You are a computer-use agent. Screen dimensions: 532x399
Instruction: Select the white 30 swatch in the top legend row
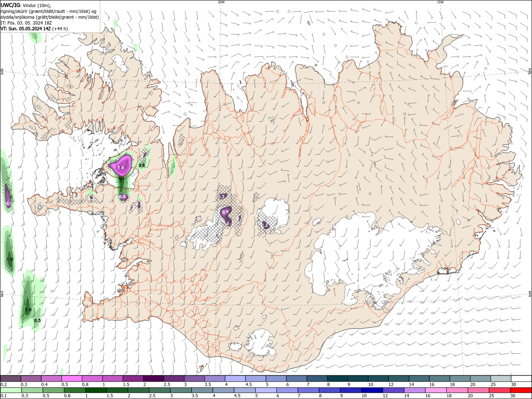[x=521, y=379]
